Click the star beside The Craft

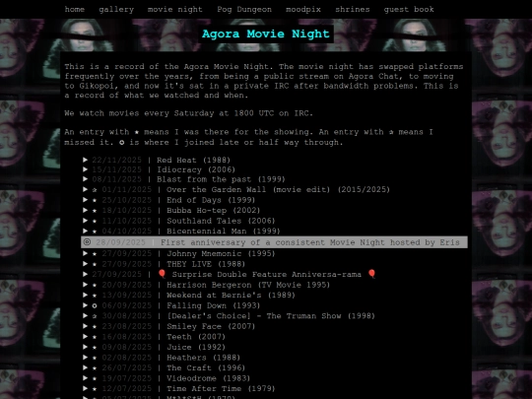95,368
